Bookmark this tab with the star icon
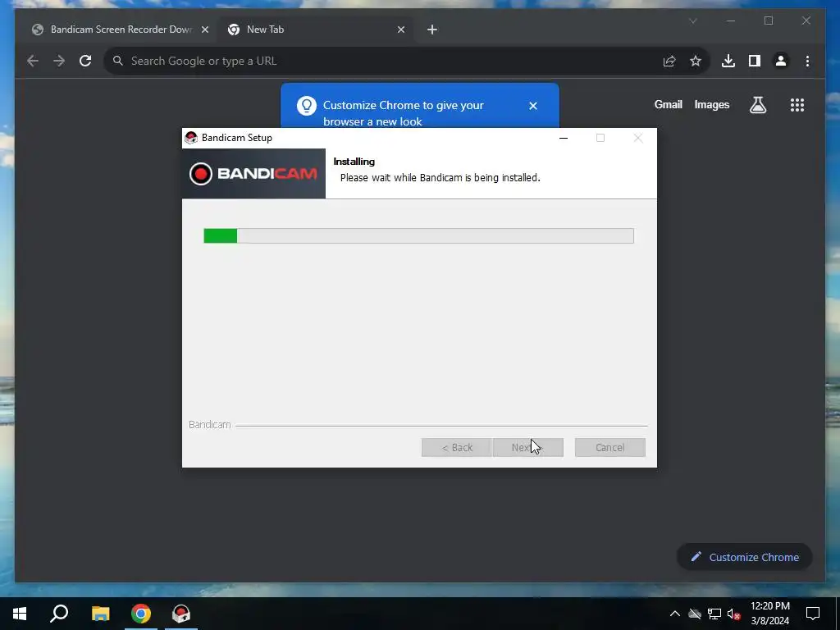 coord(696,61)
